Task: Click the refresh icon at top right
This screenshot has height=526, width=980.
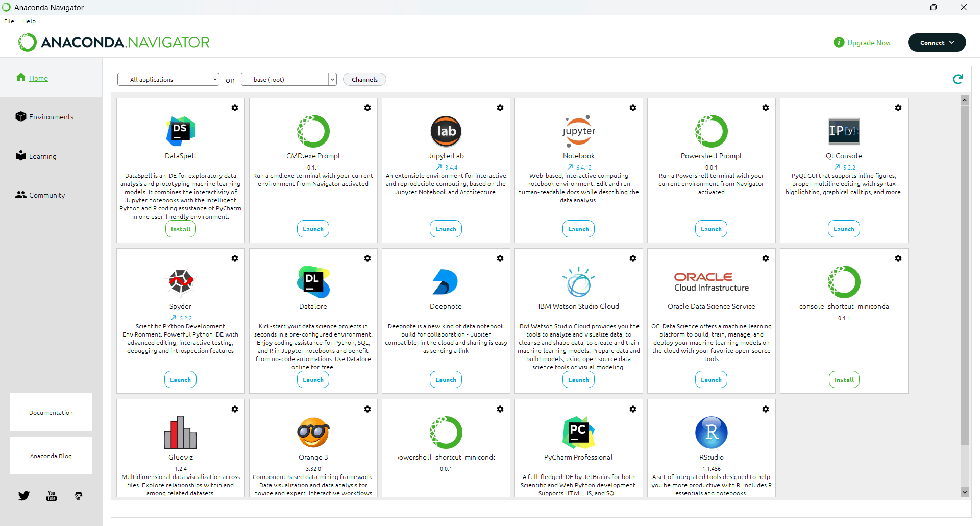Action: click(x=958, y=79)
